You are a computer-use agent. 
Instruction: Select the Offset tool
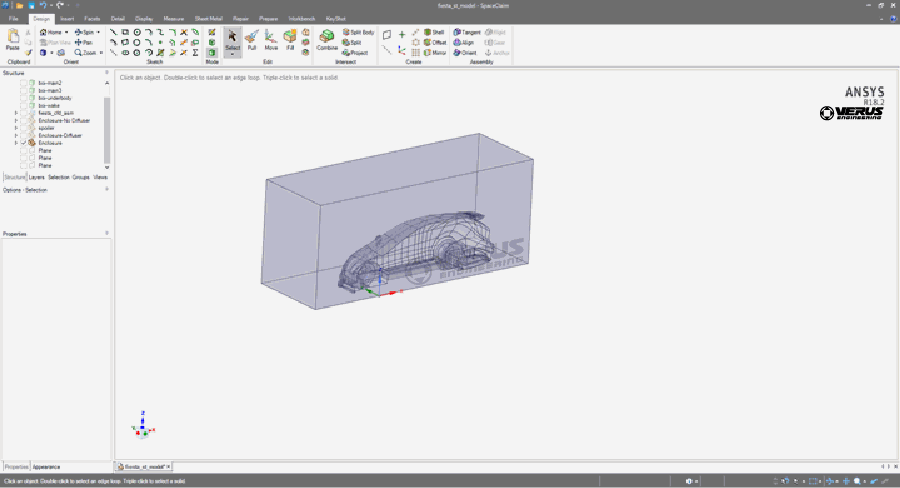pyautogui.click(x=435, y=42)
